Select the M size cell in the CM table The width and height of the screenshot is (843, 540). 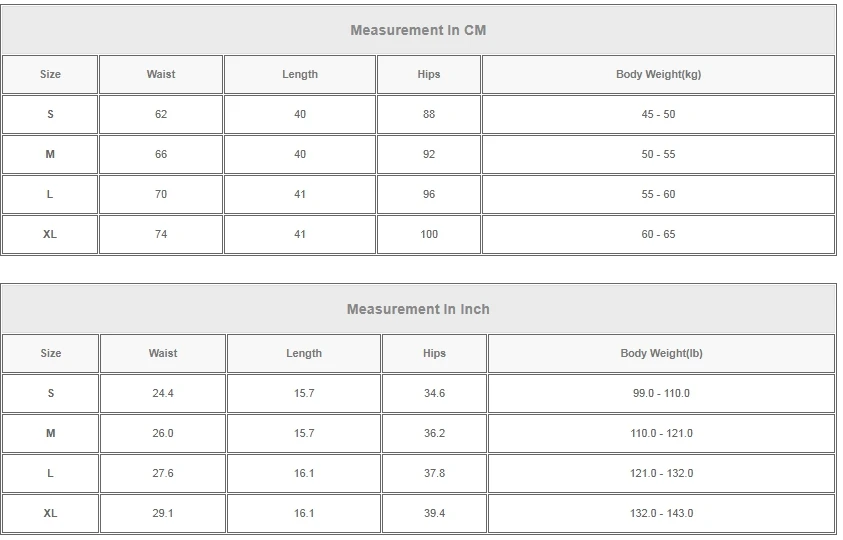pos(50,154)
